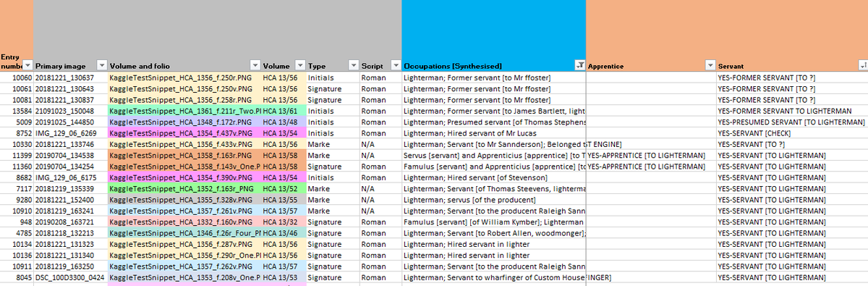
Task: Select the 'Occupations [Synthesised]' header cell text
Action: 453,66
